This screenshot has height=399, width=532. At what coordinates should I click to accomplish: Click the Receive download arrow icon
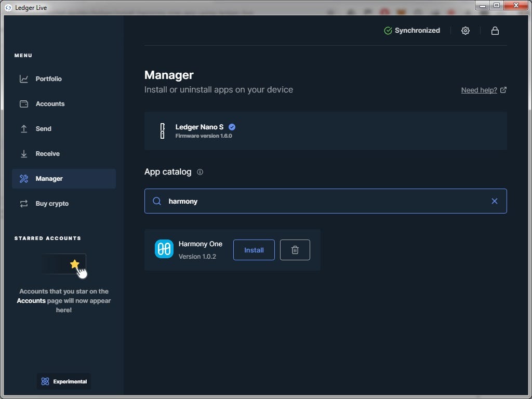pos(24,154)
